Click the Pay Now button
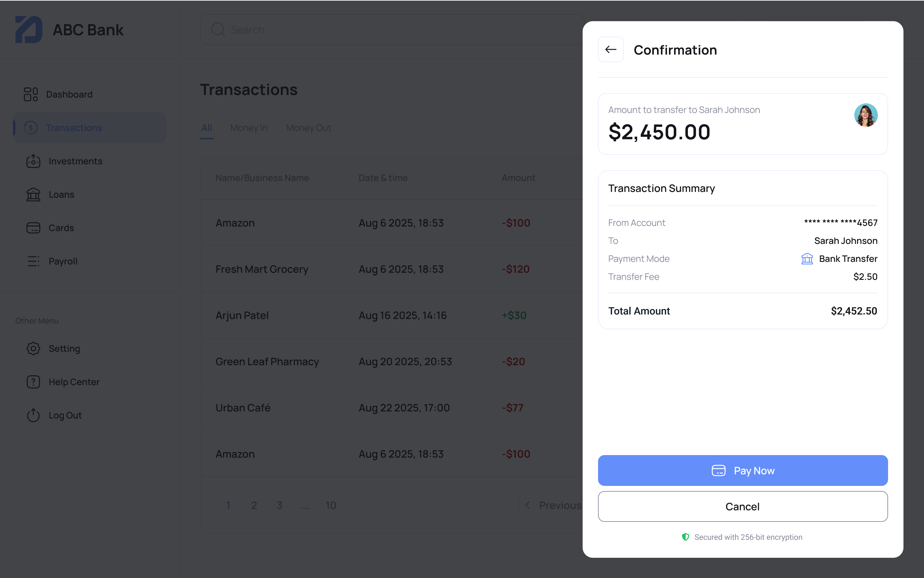Viewport: 924px width, 578px height. pos(742,470)
